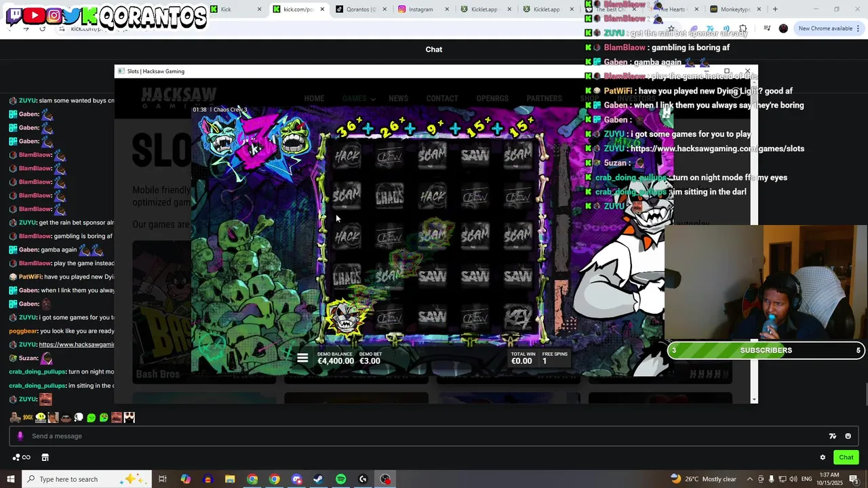Viewport: 868px width, 488px height.
Task: Close the Monkeytype tab
Action: pyautogui.click(x=759, y=9)
